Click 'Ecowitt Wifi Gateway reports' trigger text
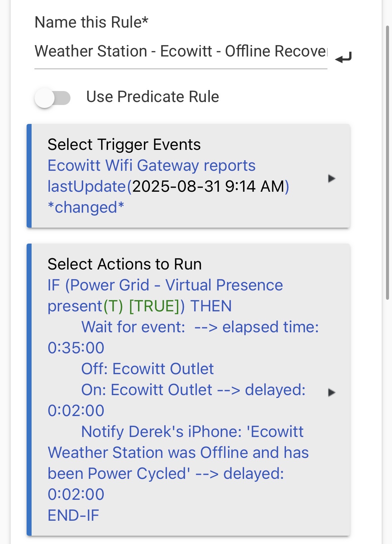Image resolution: width=392 pixels, height=544 pixels. coord(151,165)
